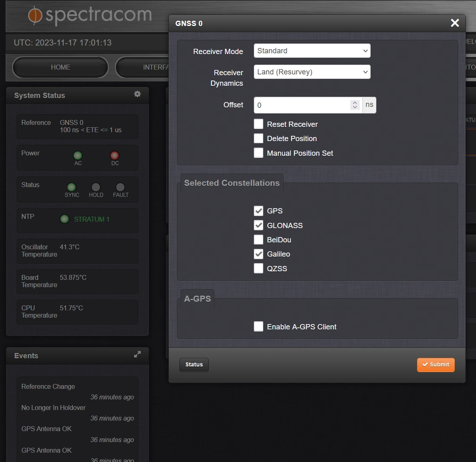The width and height of the screenshot is (476, 462).
Task: Open System Status gear settings
Action: click(138, 94)
